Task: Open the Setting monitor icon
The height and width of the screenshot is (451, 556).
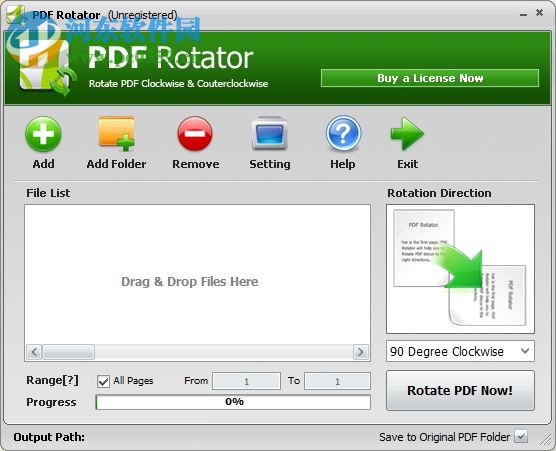Action: 269,134
